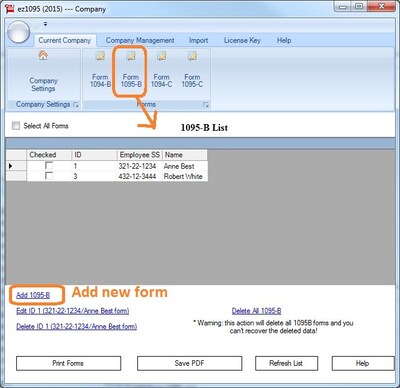Image resolution: width=400 pixels, height=388 pixels.
Task: Select the name cell Anne Best
Action: click(185, 166)
